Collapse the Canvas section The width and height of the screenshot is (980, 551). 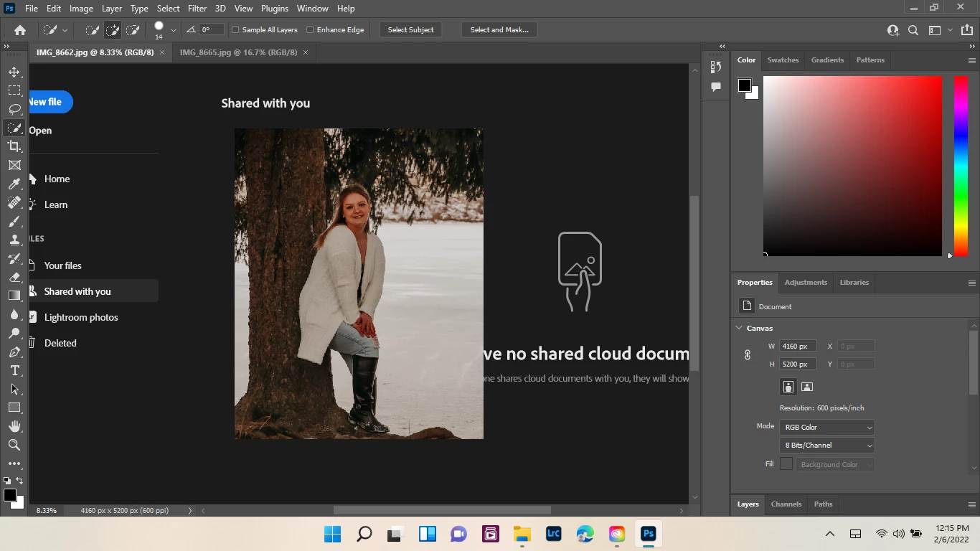739,328
